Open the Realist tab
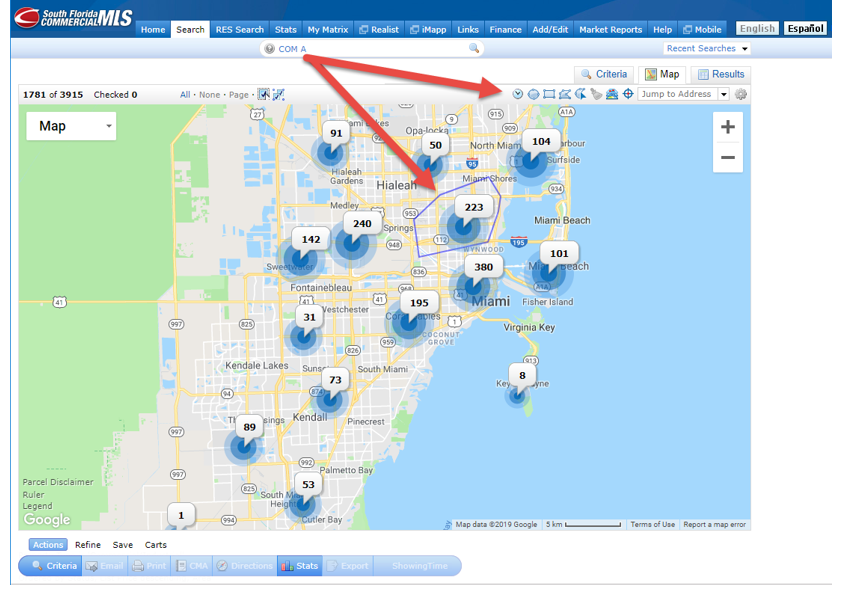 click(379, 30)
